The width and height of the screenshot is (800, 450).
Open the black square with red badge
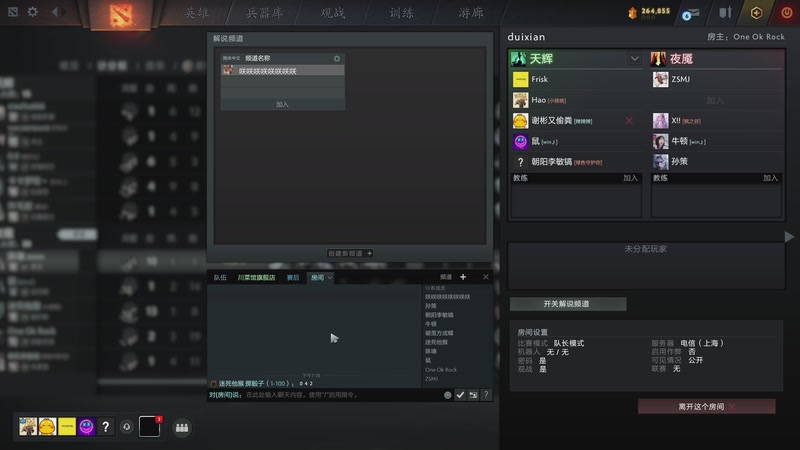[149, 427]
